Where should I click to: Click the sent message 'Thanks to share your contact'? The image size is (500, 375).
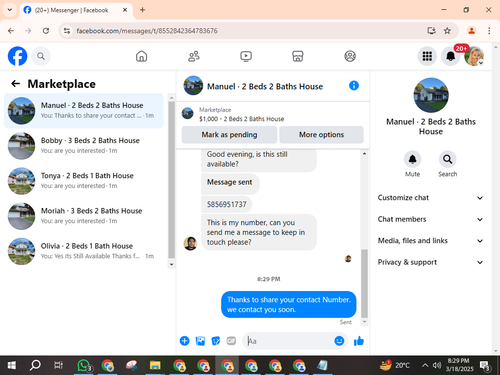coord(289,304)
